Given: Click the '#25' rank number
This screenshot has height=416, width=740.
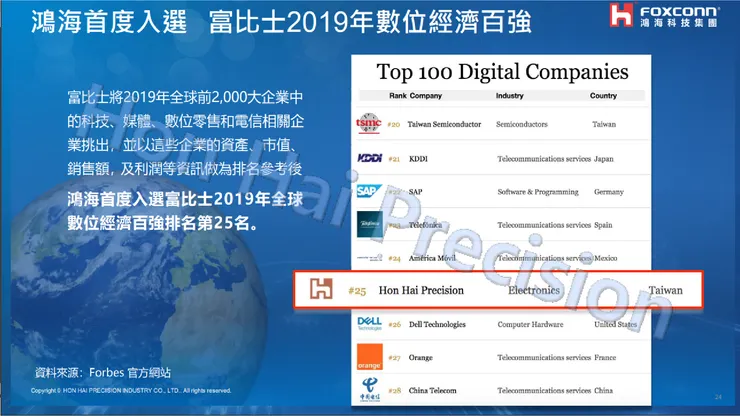Looking at the screenshot, I should pyautogui.click(x=357, y=291).
